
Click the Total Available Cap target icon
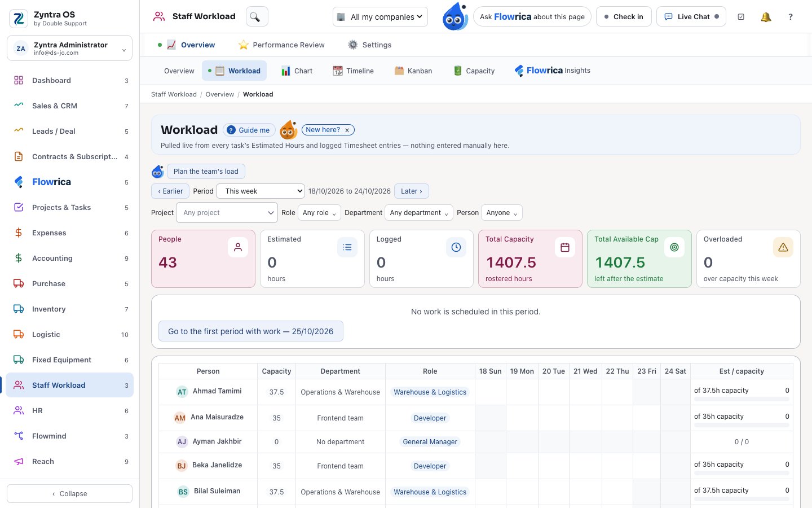coord(674,247)
